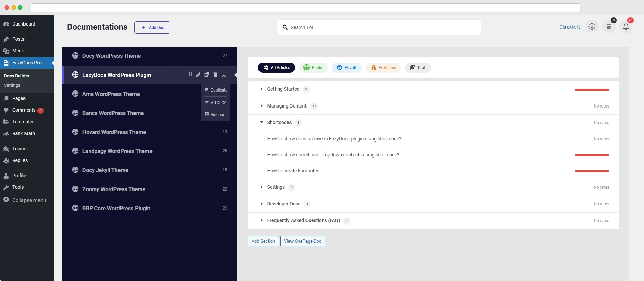This screenshot has width=644, height=281.
Task: Click the rating bar for How to create Footnotes
Action: 592,171
